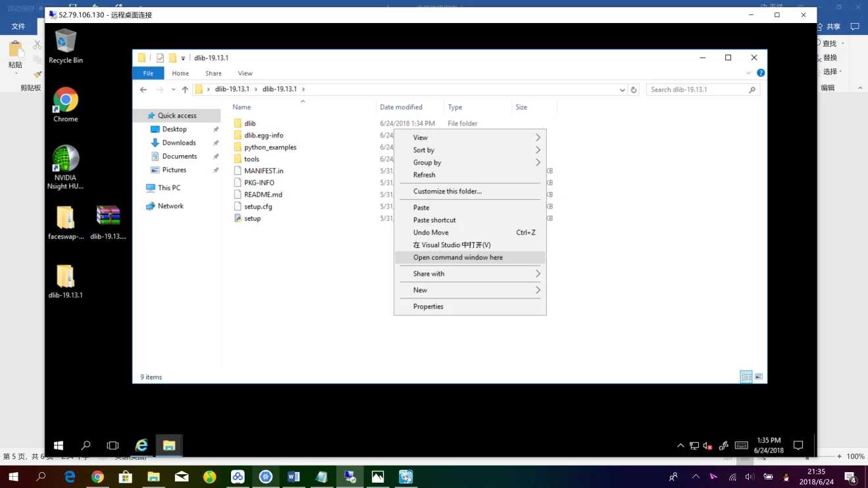The image size is (868, 488).
Task: Click remote taskbar search icon
Action: pos(86,445)
